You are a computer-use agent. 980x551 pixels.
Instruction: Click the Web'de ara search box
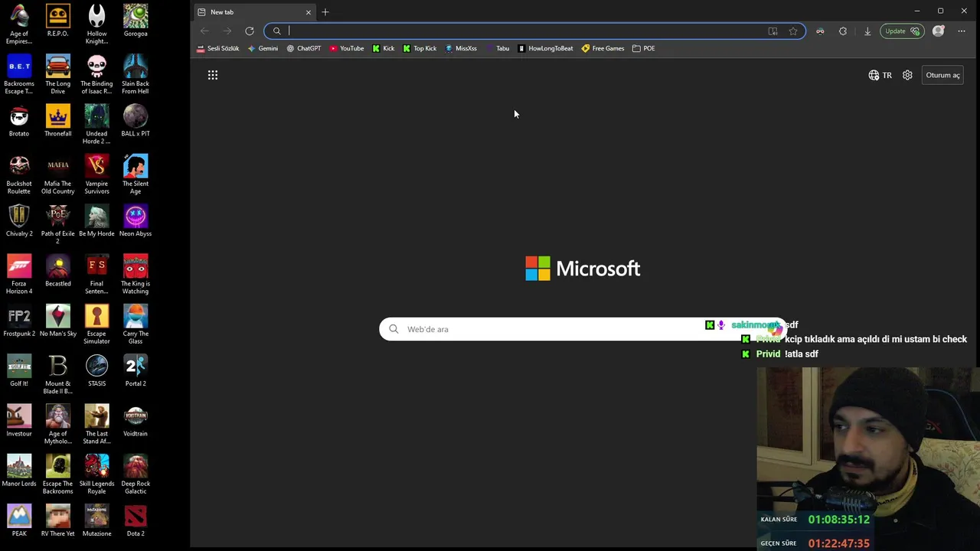(583, 329)
